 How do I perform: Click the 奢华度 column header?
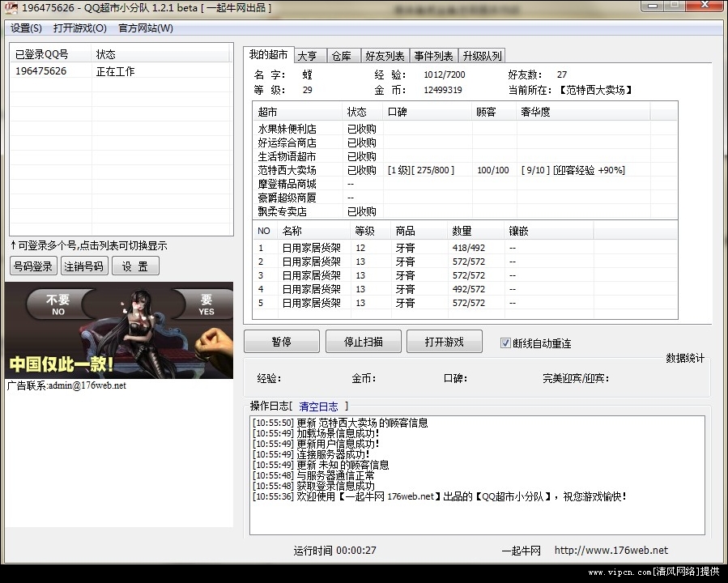pos(583,112)
